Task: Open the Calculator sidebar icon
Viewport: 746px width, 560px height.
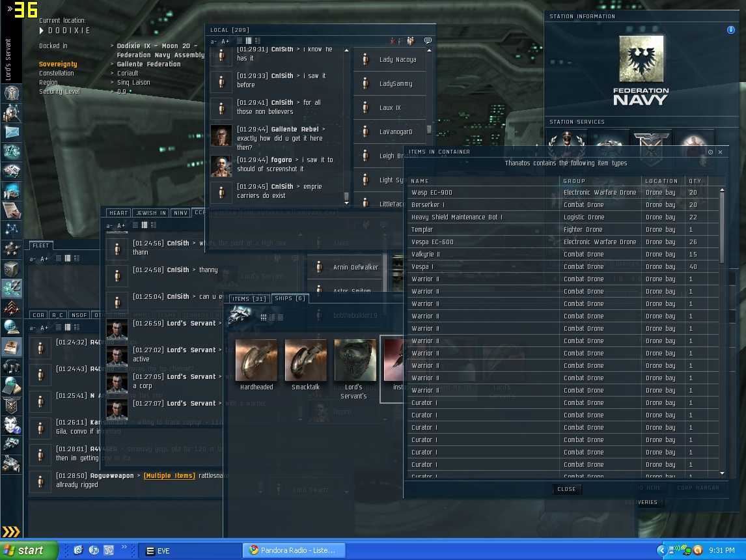Action: tap(12, 386)
